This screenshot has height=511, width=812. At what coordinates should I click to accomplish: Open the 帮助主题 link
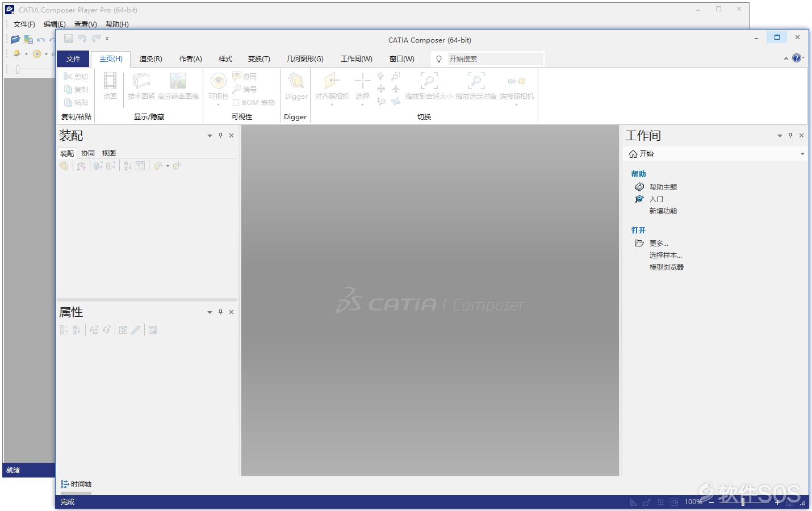tap(663, 187)
